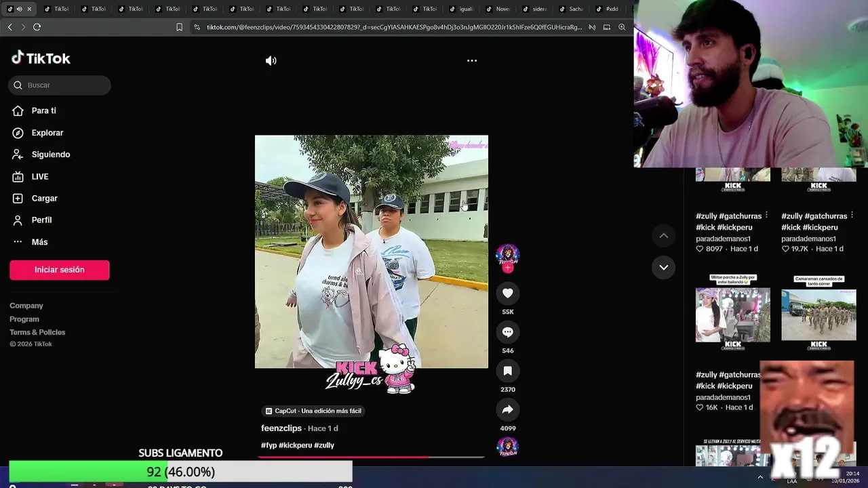Open comments with the speech bubble icon
Image resolution: width=868 pixels, height=488 pixels.
coord(507,331)
